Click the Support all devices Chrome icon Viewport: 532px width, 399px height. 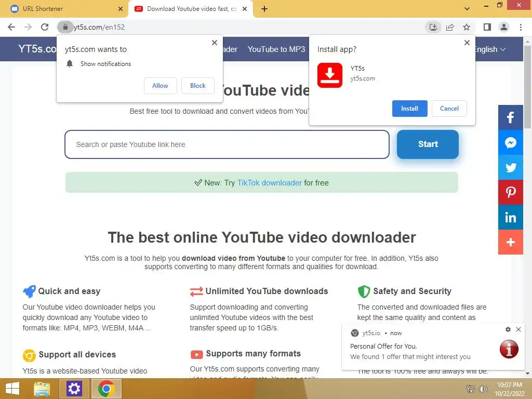[x=29, y=355]
